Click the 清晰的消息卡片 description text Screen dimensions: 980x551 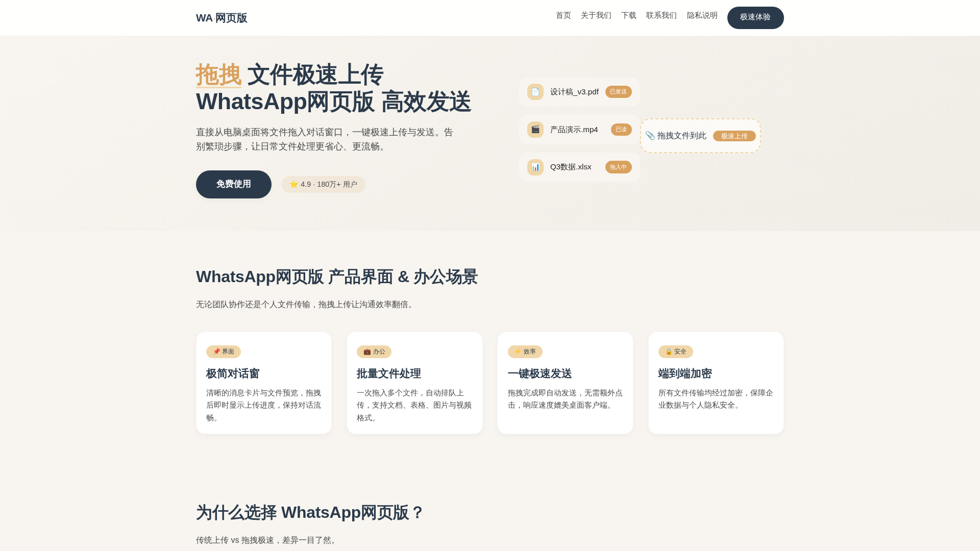click(263, 405)
